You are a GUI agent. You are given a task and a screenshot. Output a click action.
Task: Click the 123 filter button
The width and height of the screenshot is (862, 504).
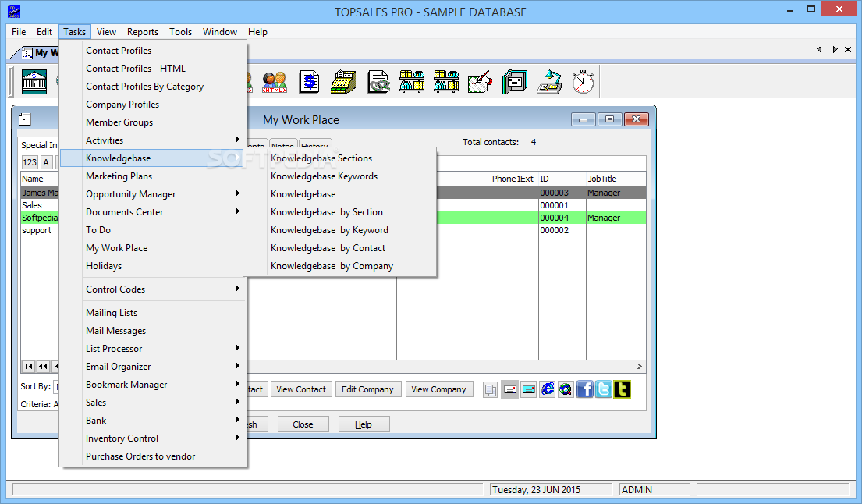click(30, 162)
